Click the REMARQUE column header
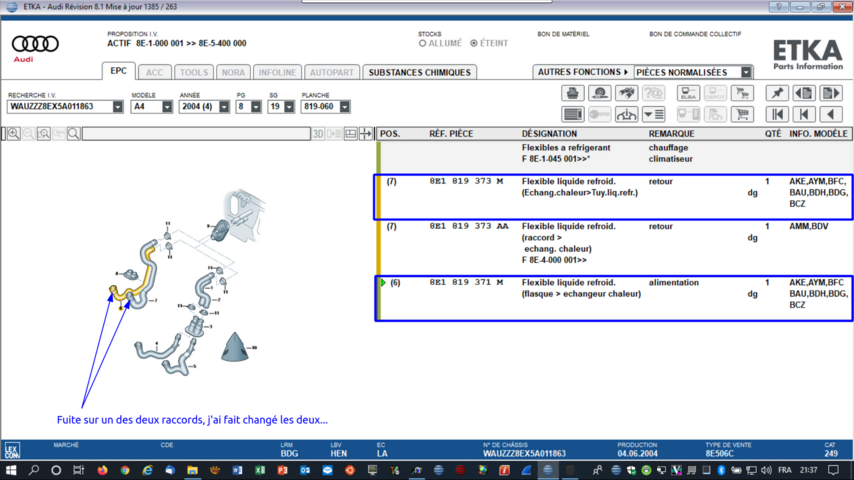Viewport: 854px width, 480px height. [x=671, y=133]
